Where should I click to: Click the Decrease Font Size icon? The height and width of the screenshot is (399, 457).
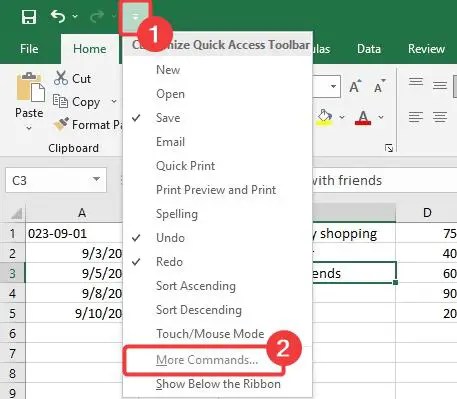coord(379,87)
